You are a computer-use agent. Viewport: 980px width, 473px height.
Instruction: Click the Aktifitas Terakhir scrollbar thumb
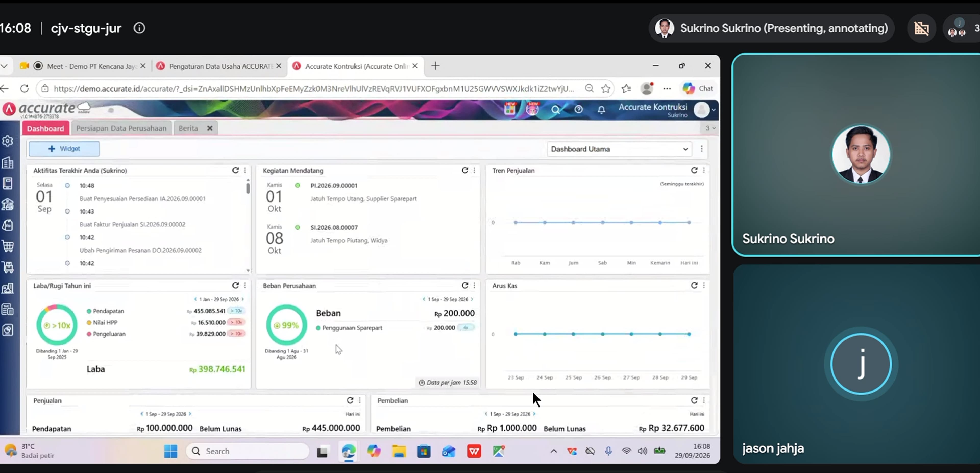pyautogui.click(x=248, y=188)
